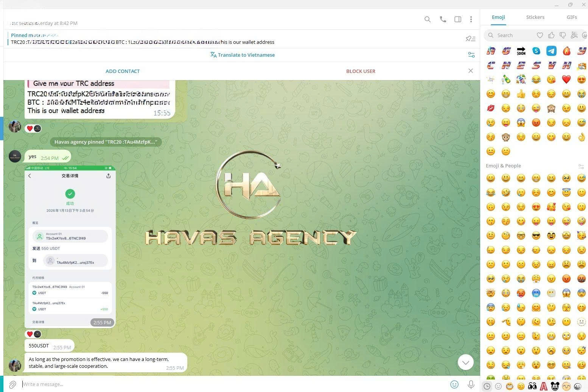Toggle the right sidebar panel icon

tap(458, 19)
